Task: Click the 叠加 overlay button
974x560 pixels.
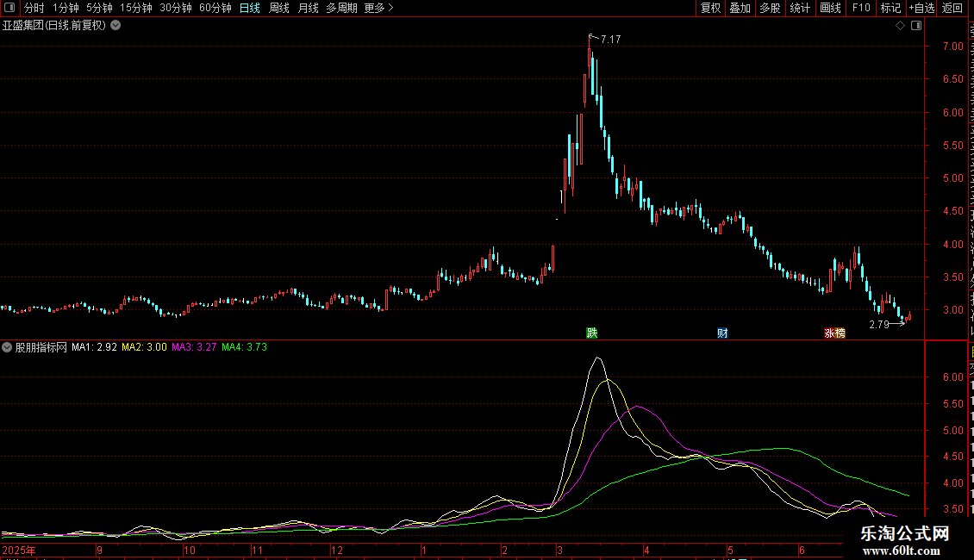Action: pos(740,8)
